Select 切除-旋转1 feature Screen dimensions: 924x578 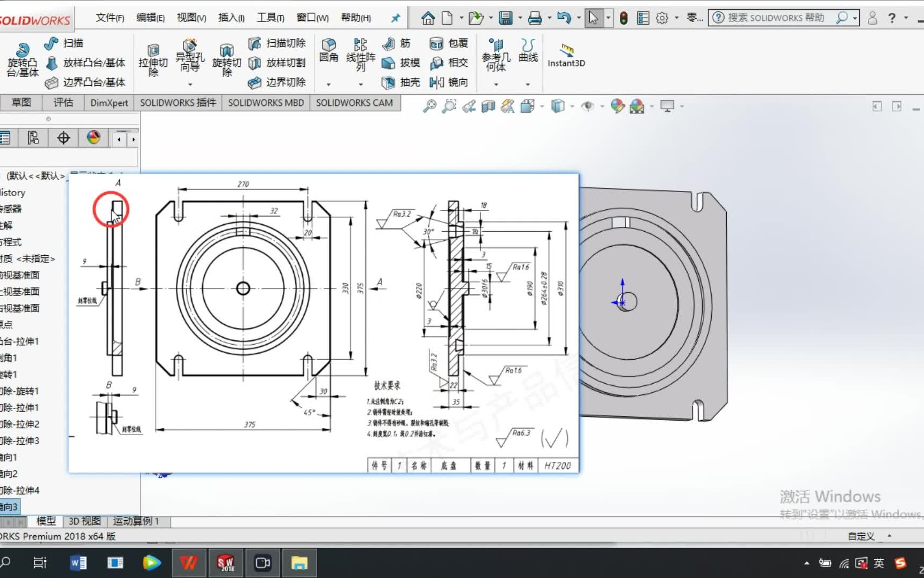20,391
